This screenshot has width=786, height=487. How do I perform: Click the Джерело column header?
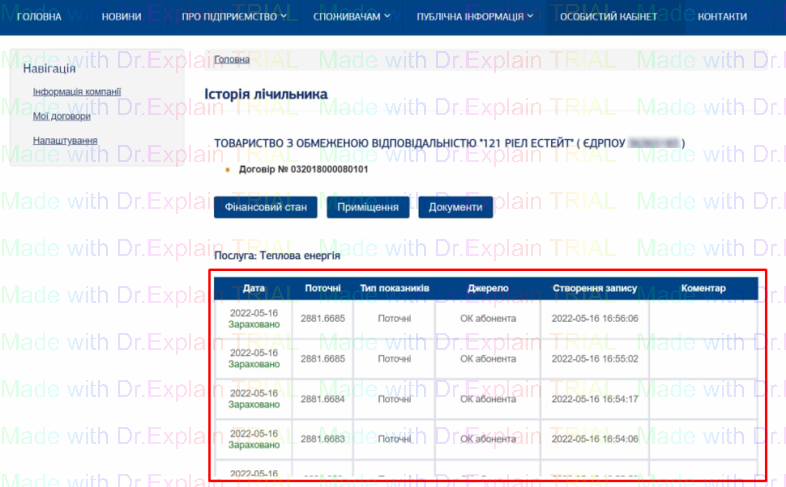click(x=488, y=289)
